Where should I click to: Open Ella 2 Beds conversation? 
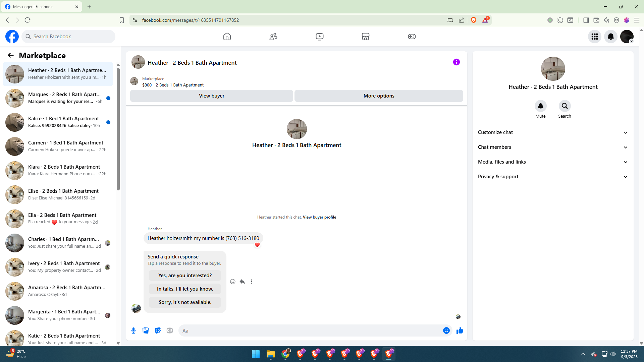coord(58,219)
